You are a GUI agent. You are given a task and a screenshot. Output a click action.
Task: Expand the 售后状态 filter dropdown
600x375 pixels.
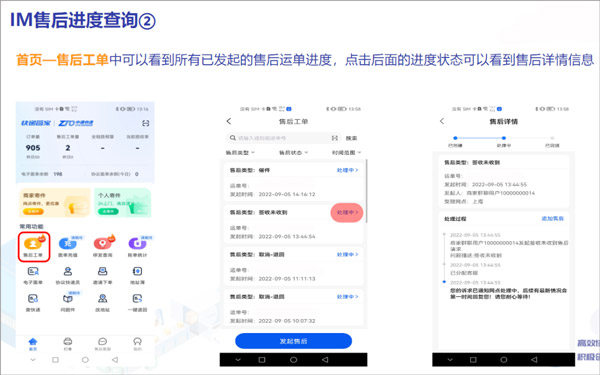(293, 153)
